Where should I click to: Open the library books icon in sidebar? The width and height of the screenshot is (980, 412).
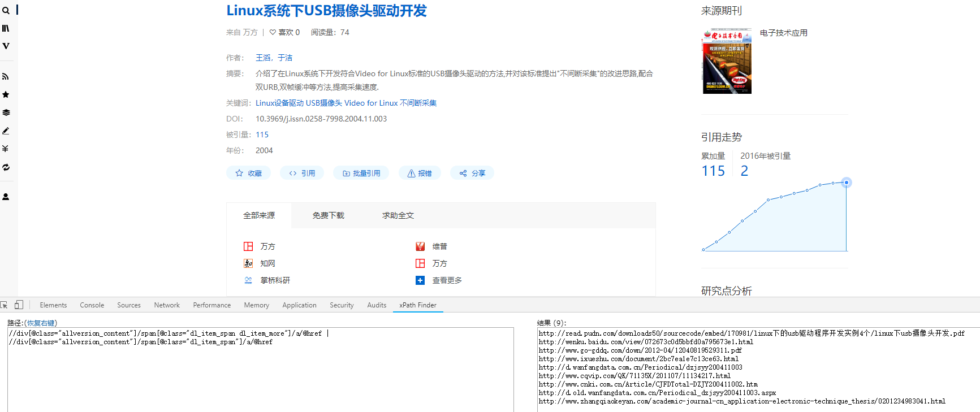click(6, 28)
